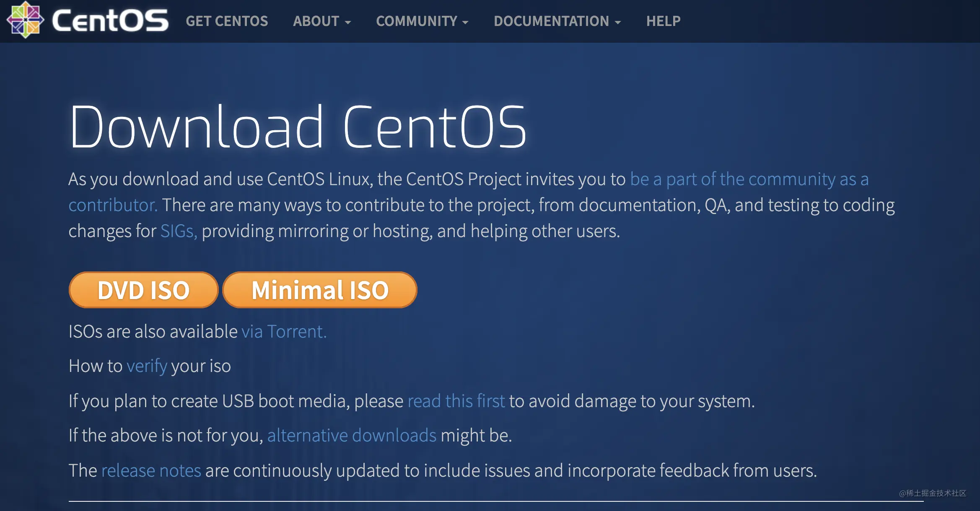Open the GET CENTOS nav item
The image size is (980, 511).
[x=227, y=21]
